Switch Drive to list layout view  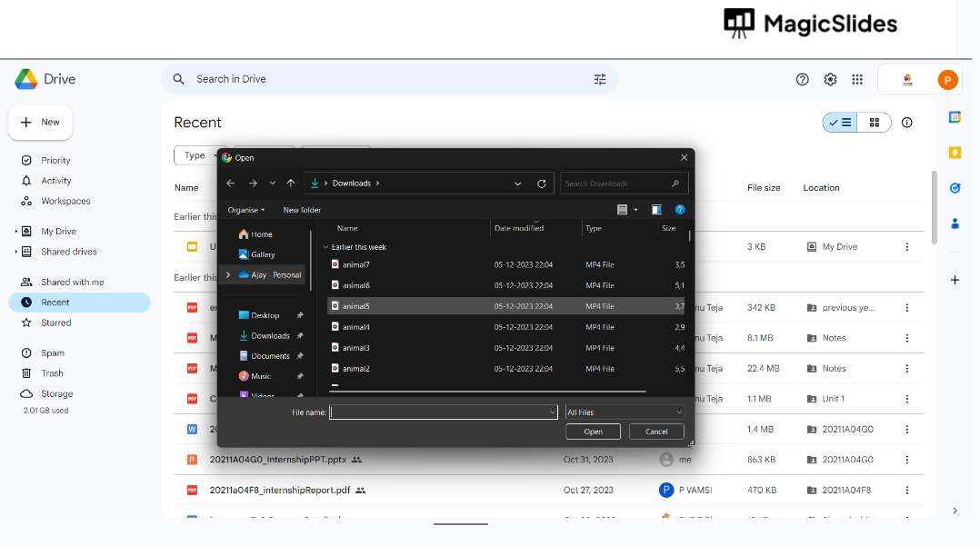(840, 123)
